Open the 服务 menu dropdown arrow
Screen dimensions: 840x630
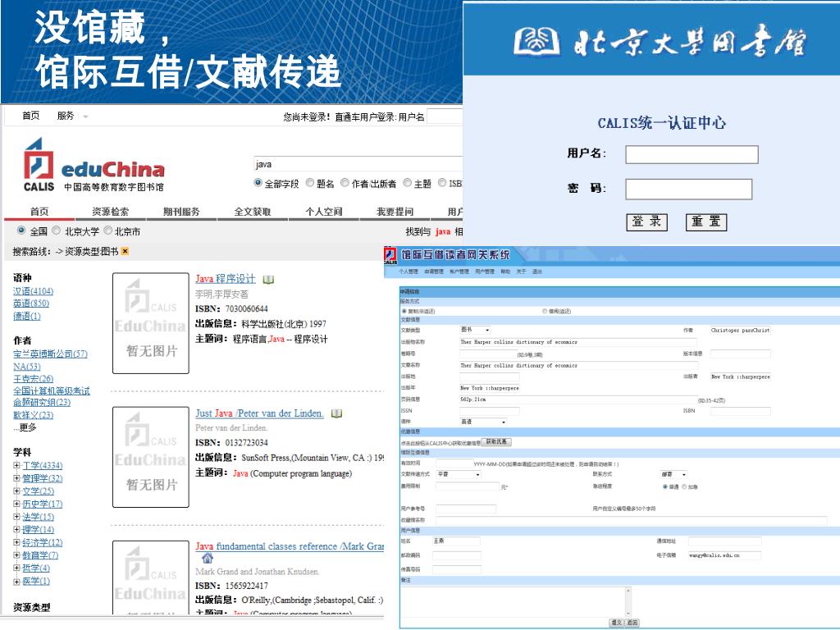tap(85, 116)
